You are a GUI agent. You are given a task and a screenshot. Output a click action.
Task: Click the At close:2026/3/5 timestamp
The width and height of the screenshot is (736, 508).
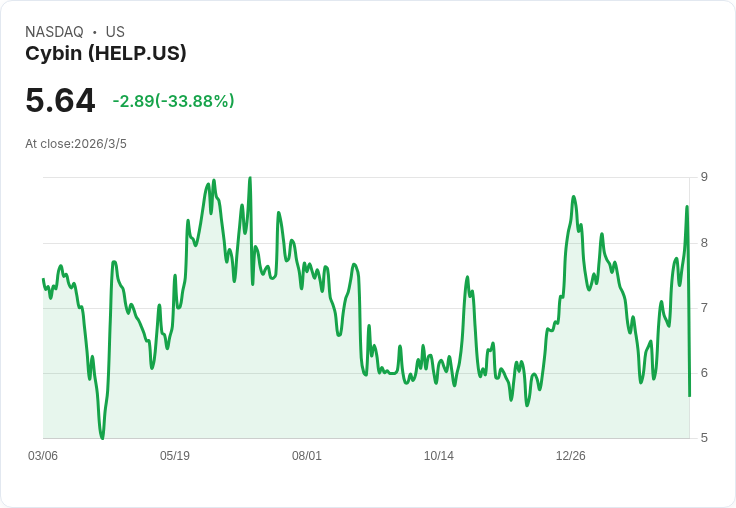coord(76,144)
